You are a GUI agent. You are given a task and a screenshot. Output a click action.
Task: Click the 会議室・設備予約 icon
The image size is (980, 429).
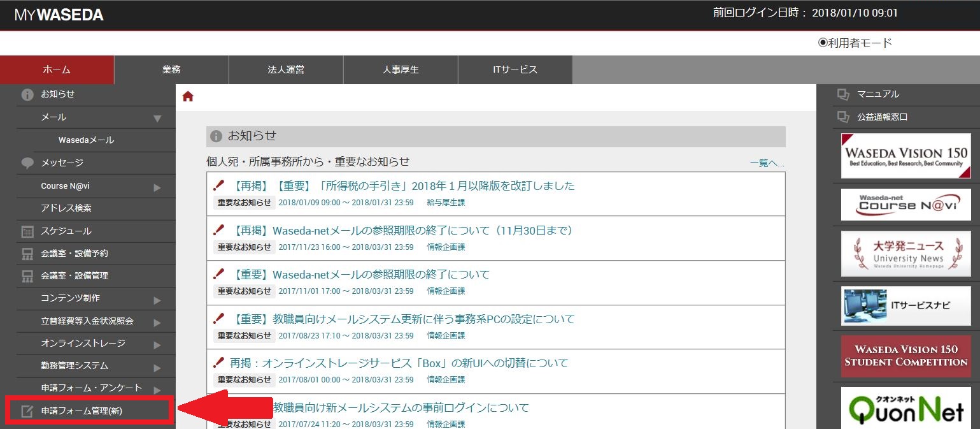[x=27, y=254]
